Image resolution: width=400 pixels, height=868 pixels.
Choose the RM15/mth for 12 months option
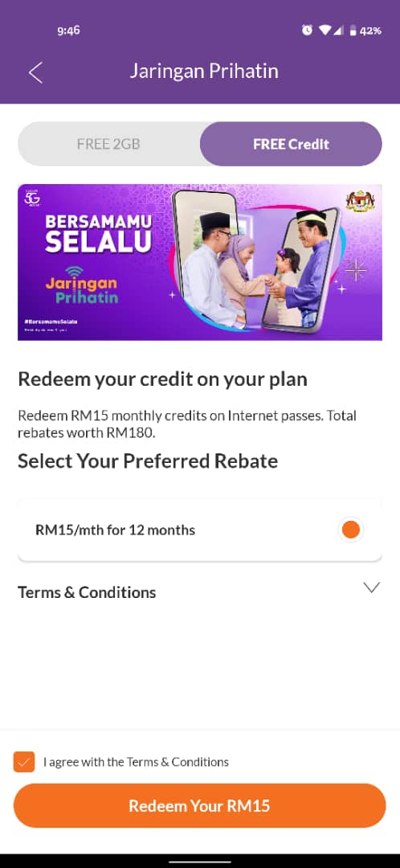tap(200, 530)
